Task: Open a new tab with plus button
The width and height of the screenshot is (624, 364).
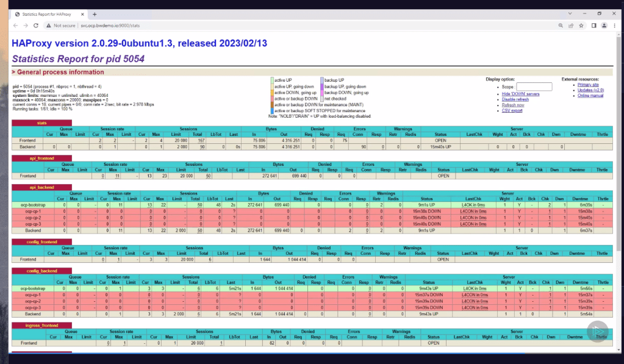Action: pyautogui.click(x=95, y=14)
